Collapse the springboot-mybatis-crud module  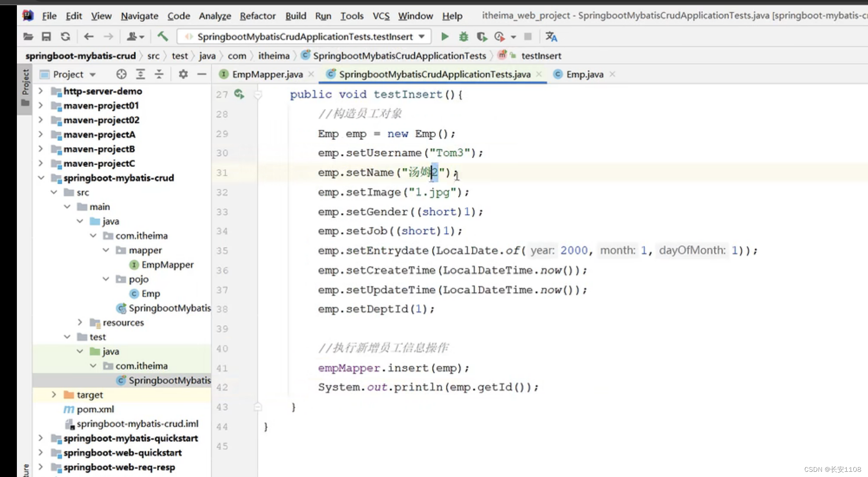coord(41,178)
